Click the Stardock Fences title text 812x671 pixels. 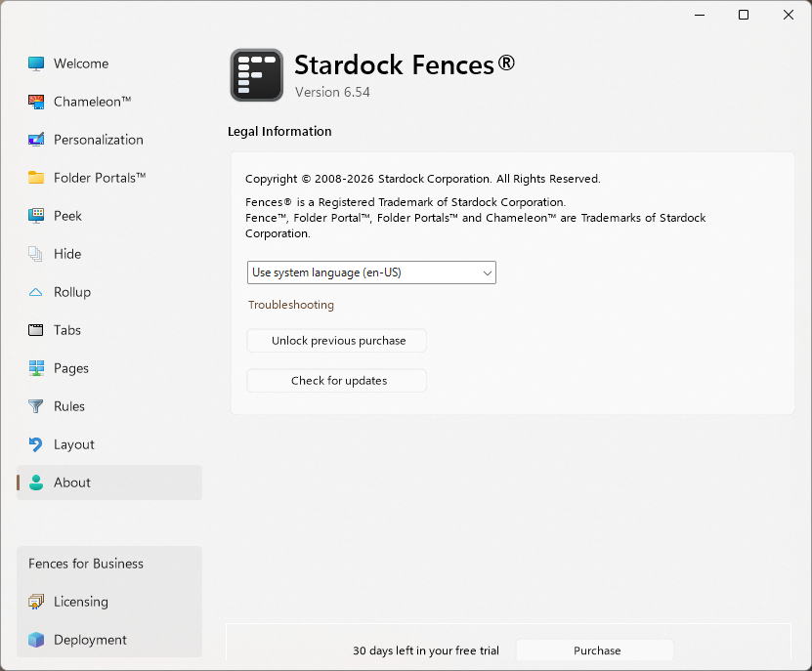pyautogui.click(x=405, y=65)
